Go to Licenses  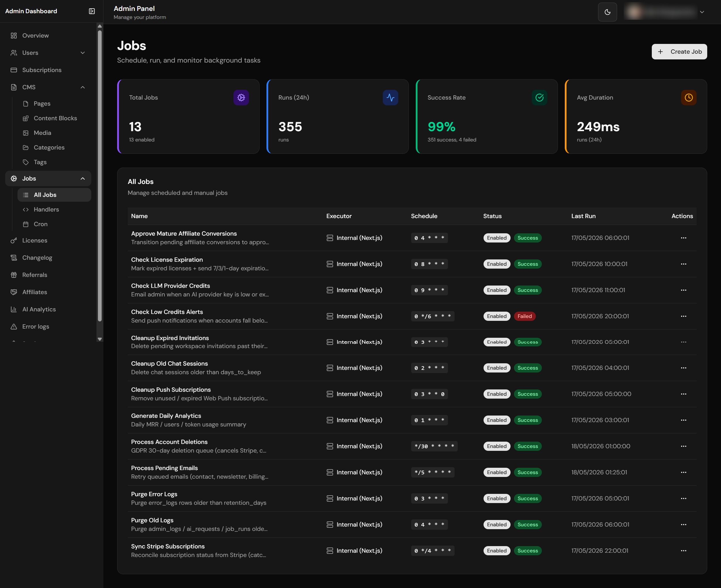(x=48, y=240)
